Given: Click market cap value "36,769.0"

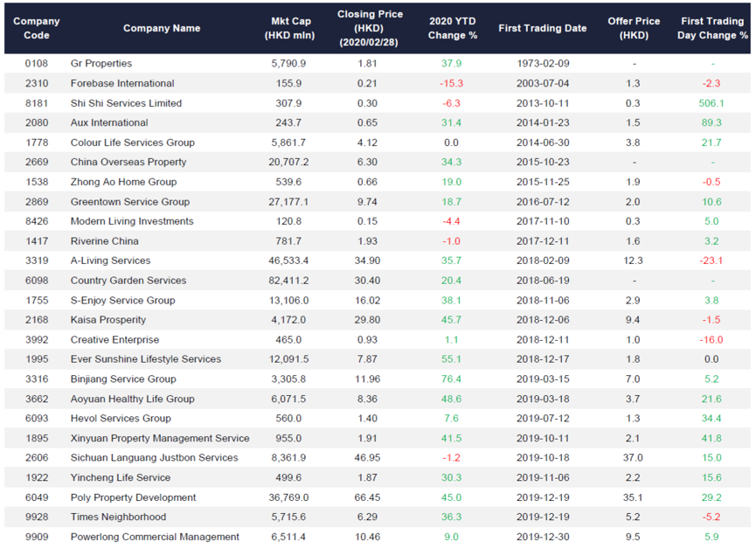Looking at the screenshot, I should coord(288,497).
